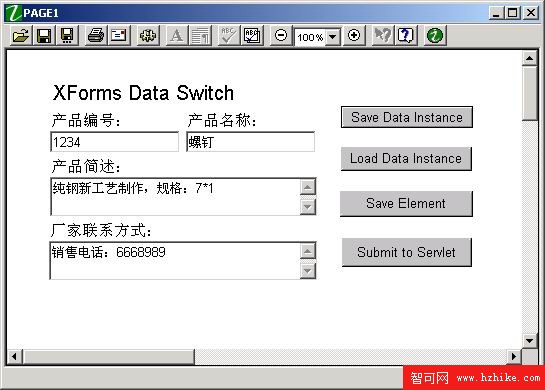Click the 产品名称 field containing 螺钉

tap(250, 142)
